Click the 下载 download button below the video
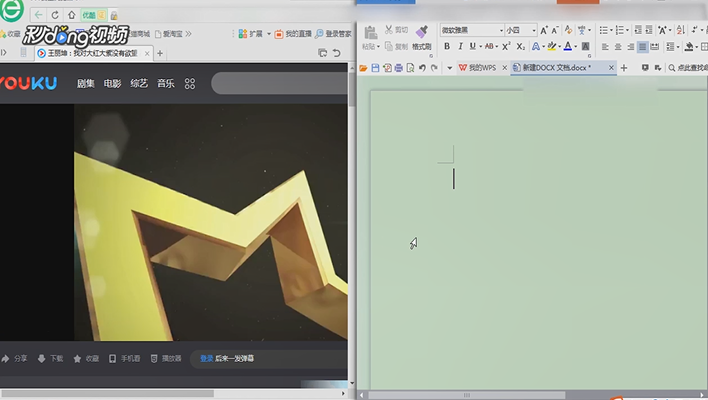Viewport: 708px width, 400px height. coord(50,358)
